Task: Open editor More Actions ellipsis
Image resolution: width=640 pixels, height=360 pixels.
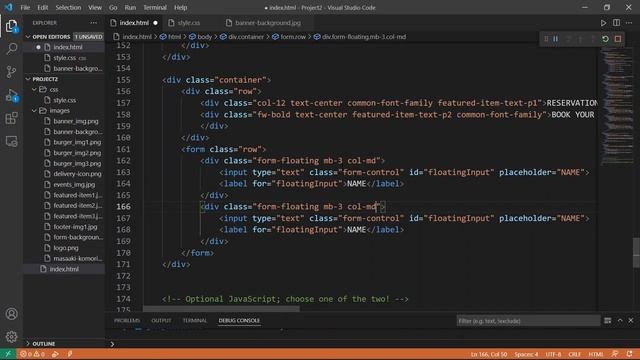Action: coord(629,23)
